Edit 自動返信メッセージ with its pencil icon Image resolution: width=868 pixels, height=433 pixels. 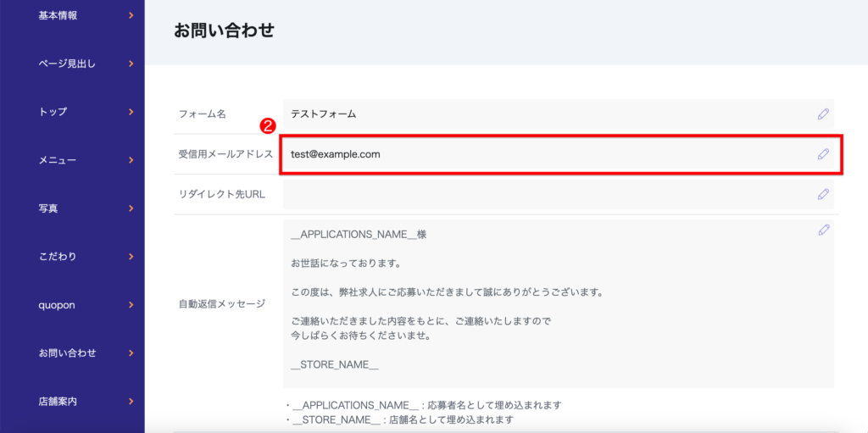(x=822, y=230)
